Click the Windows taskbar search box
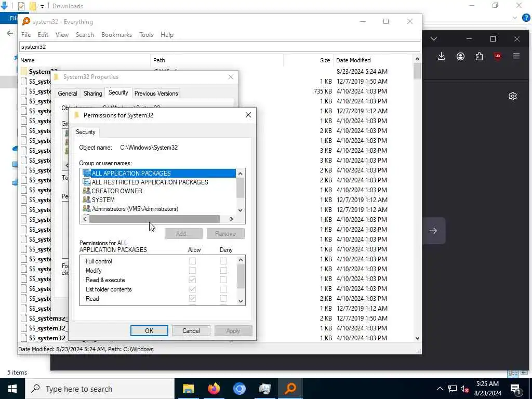The image size is (532, 399). pyautogui.click(x=100, y=389)
